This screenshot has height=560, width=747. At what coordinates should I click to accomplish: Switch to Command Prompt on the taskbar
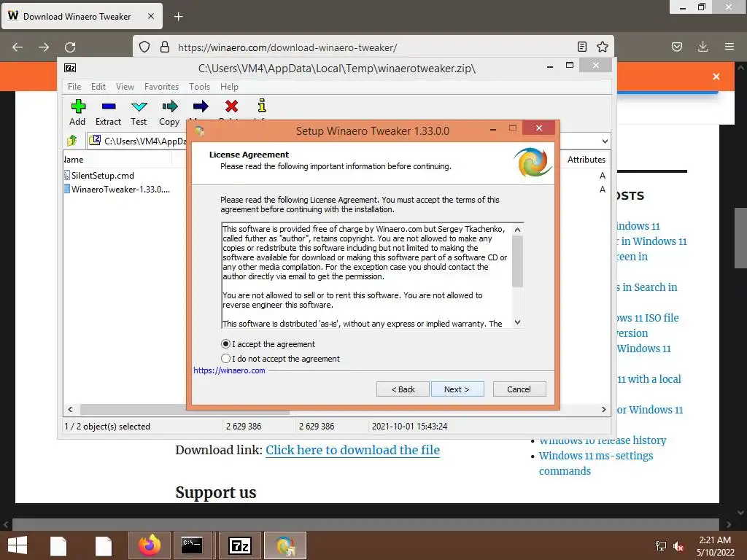point(193,545)
